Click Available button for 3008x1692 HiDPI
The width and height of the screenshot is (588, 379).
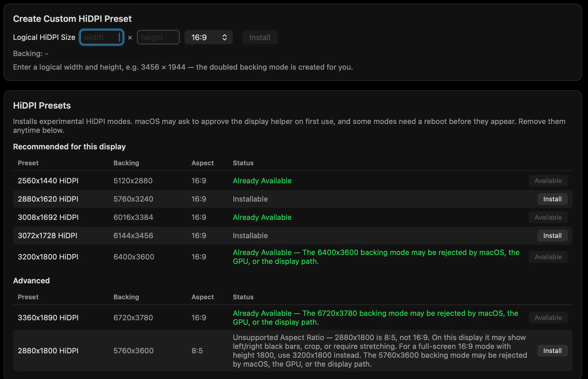coord(548,217)
